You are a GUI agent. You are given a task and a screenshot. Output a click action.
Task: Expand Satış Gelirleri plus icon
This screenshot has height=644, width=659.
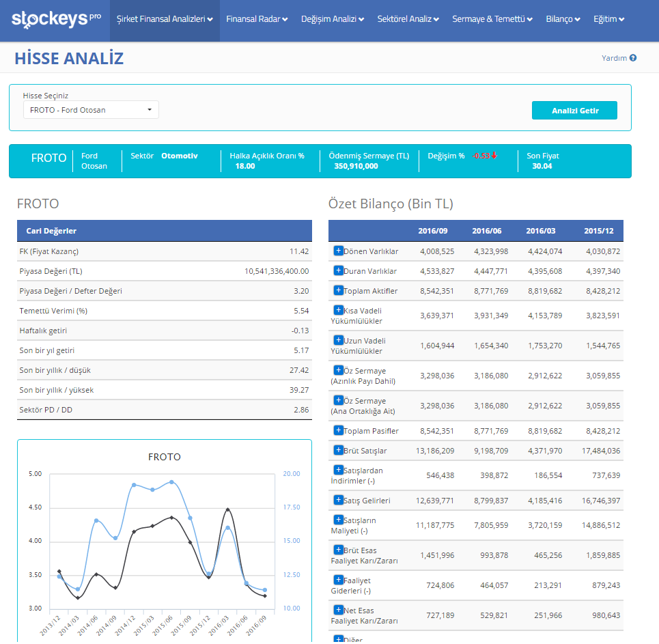(x=338, y=500)
